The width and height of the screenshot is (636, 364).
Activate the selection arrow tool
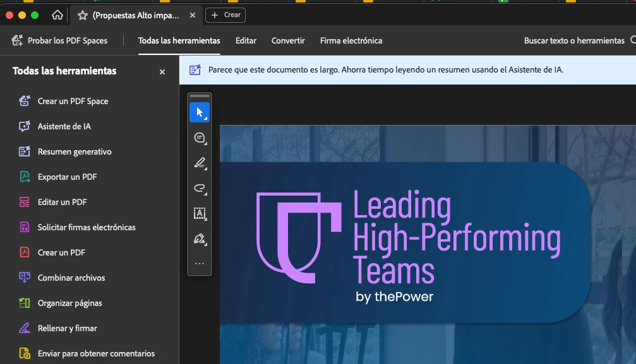tap(200, 112)
